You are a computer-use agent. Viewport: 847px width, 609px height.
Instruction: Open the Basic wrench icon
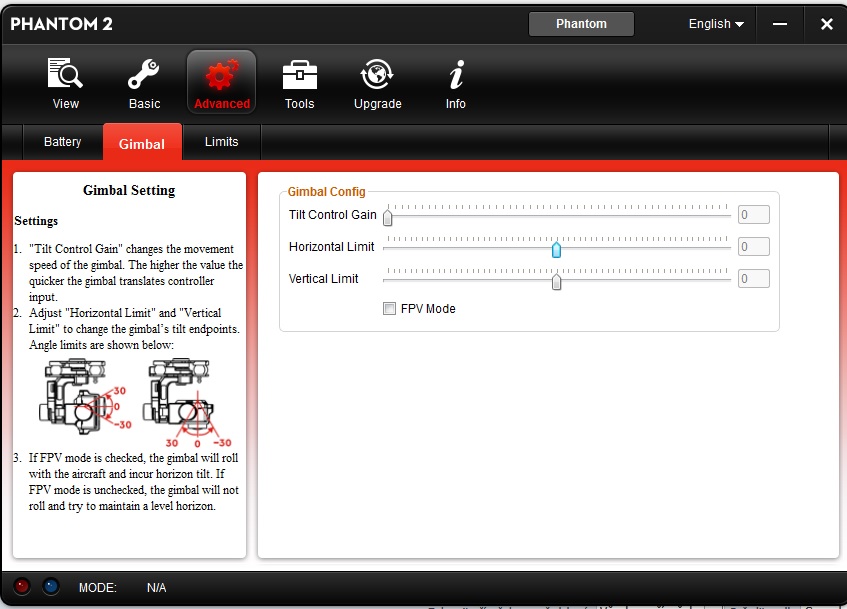(x=144, y=76)
